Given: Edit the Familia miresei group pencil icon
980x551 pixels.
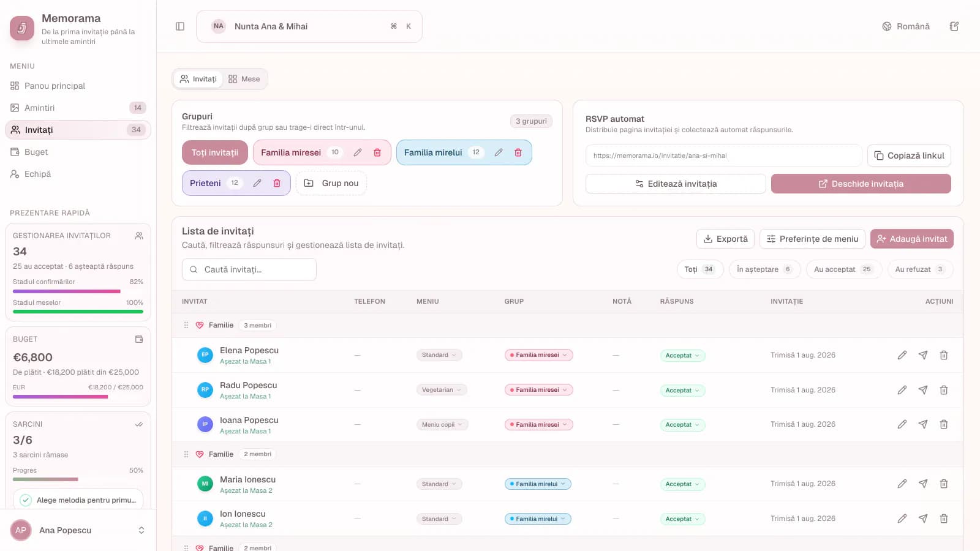Looking at the screenshot, I should [x=358, y=152].
